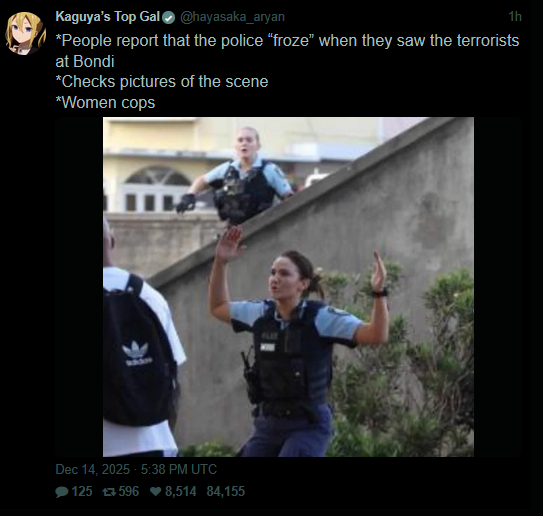Click the reply speech bubble icon
543x516 pixels.
tap(62, 492)
